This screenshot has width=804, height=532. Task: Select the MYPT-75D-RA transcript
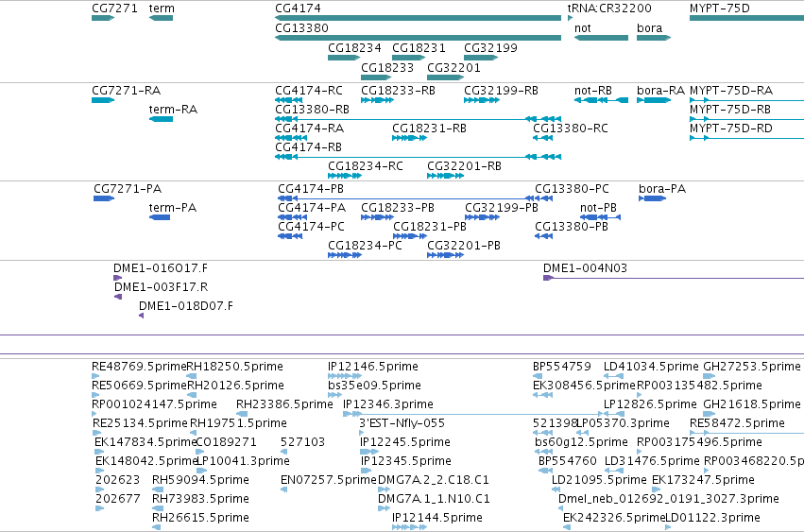746,100
